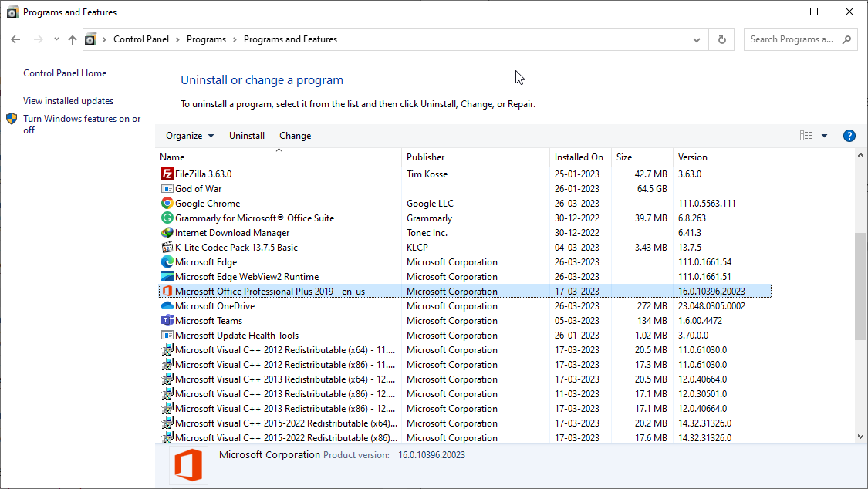Click the Google Chrome icon in list

click(x=167, y=203)
